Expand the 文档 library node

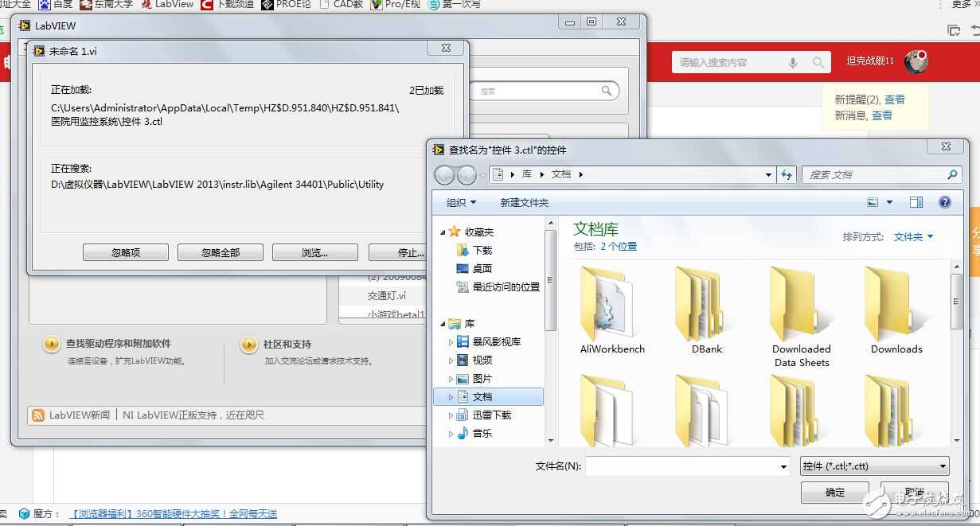[x=451, y=397]
